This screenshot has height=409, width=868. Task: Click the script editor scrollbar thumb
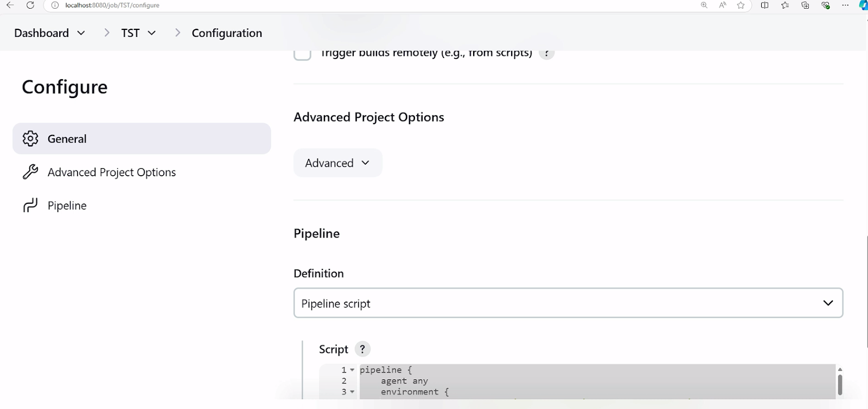pos(840,385)
